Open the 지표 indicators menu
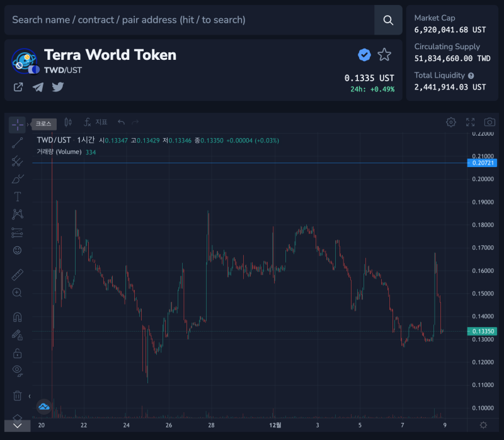 coord(96,122)
